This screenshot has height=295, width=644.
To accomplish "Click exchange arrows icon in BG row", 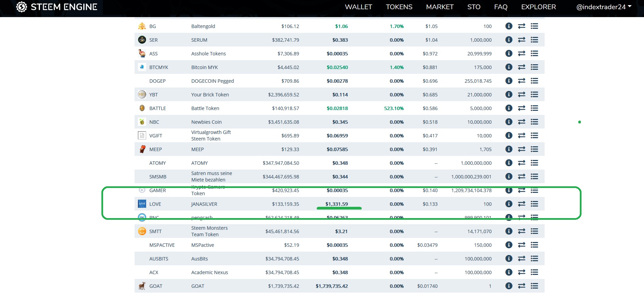I will pos(521,26).
